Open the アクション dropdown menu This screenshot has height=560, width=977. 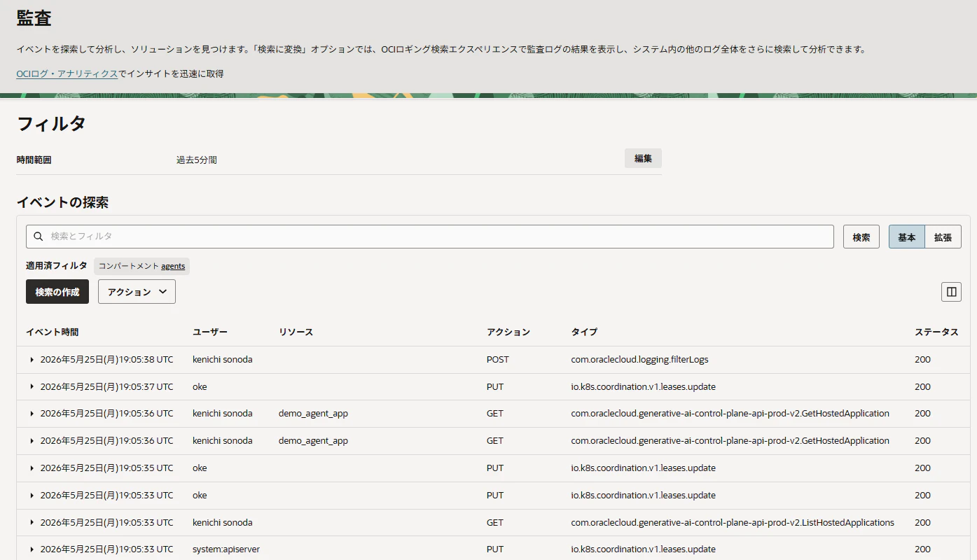point(137,292)
